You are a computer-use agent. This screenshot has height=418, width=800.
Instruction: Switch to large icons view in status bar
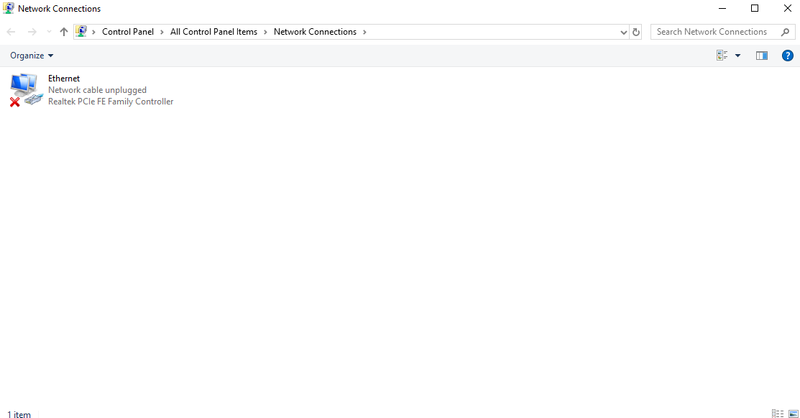793,414
